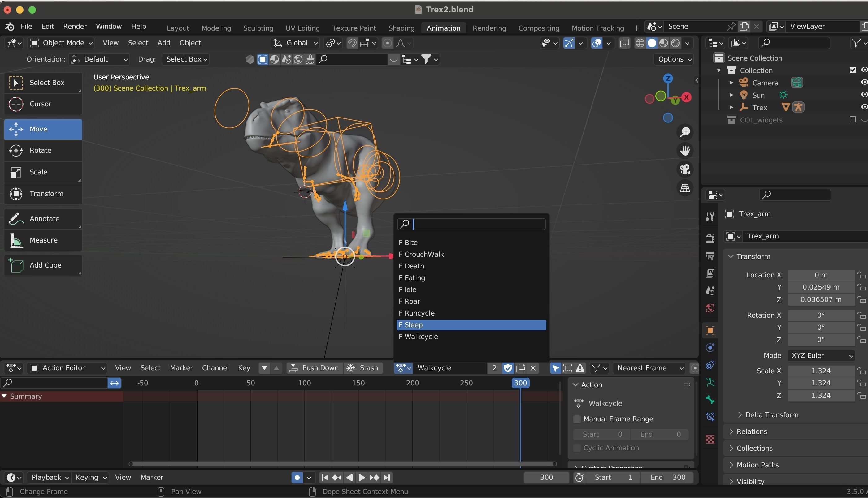
Task: Unlink the Walkcycle action with X
Action: [533, 368]
